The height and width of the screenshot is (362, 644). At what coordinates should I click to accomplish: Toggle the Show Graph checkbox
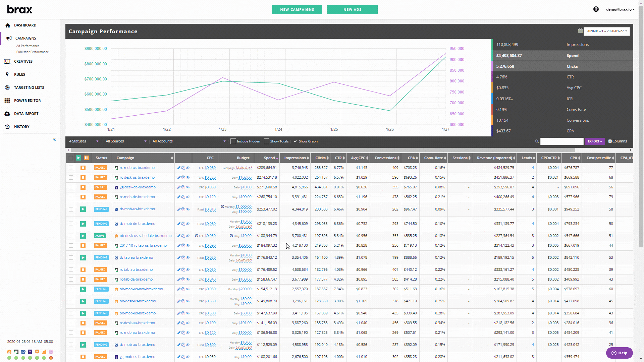(295, 141)
